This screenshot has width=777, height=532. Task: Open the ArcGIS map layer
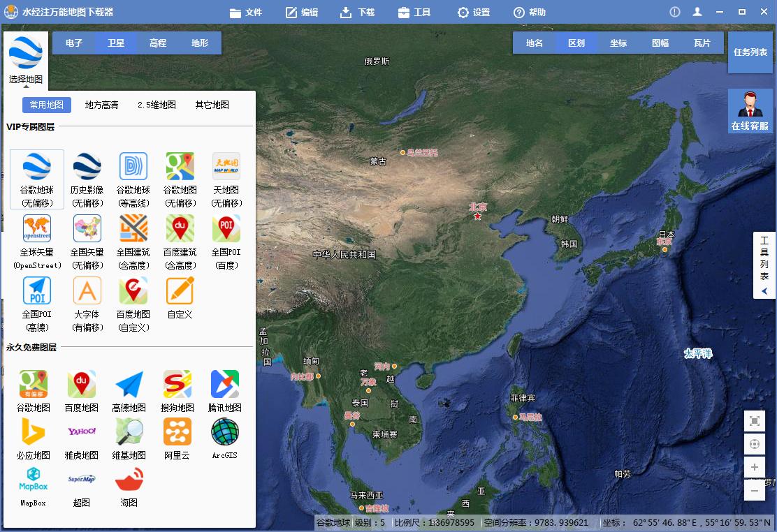pos(224,436)
